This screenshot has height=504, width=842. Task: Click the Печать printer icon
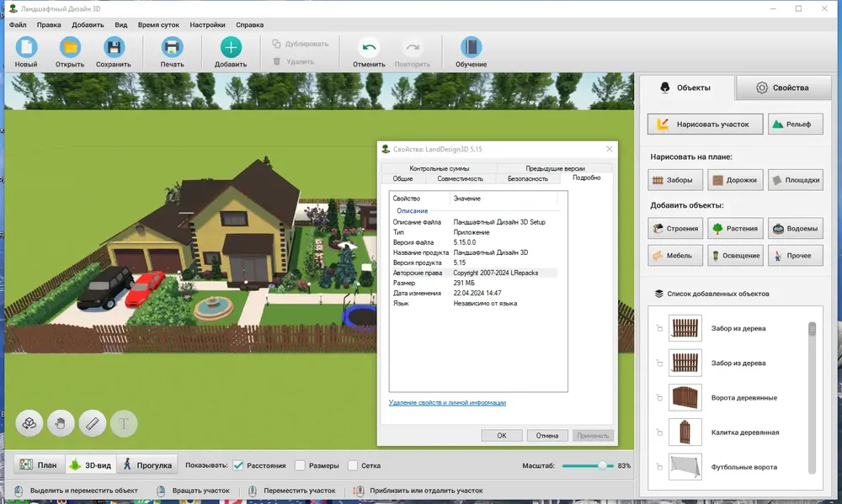(x=172, y=47)
